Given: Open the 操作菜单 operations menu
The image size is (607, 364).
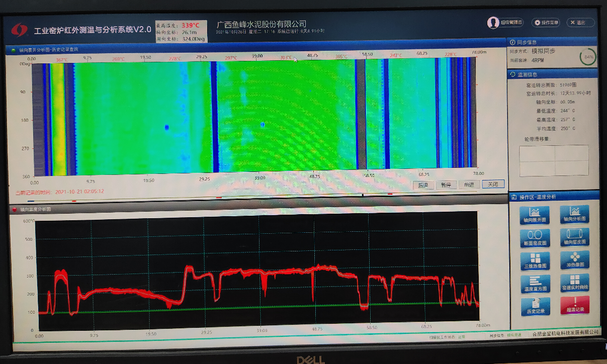Looking at the screenshot, I should click(546, 23).
